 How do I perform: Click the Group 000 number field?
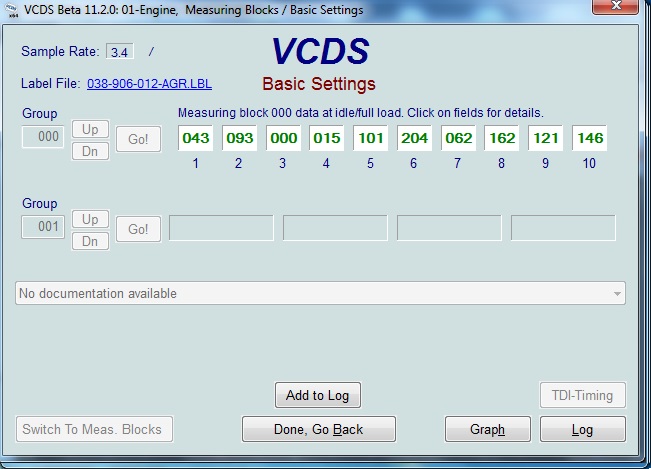(43, 137)
